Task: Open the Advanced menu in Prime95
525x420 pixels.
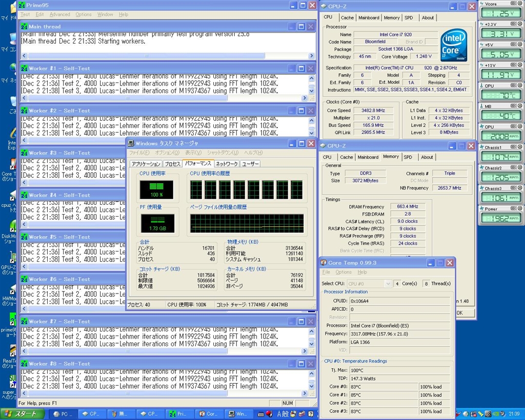Action: pos(59,15)
